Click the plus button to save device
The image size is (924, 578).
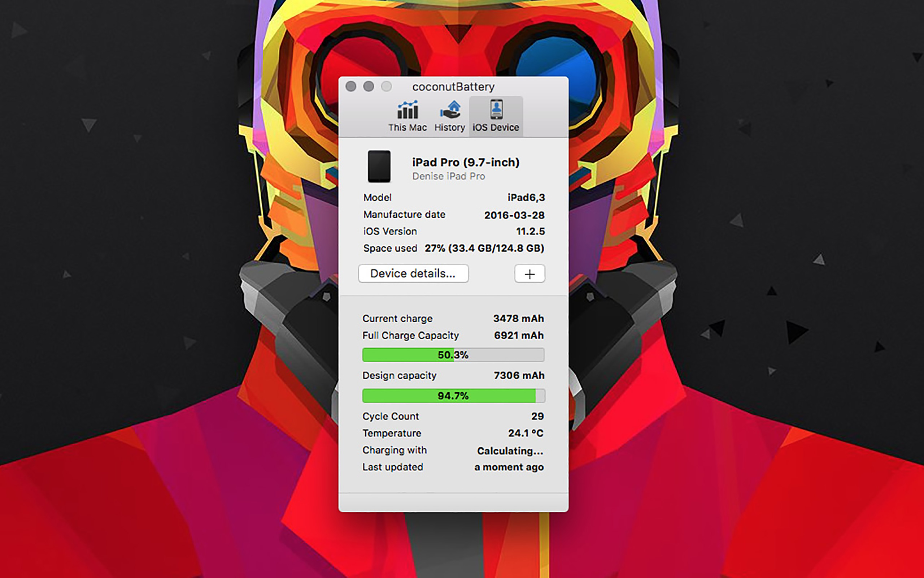coord(529,274)
